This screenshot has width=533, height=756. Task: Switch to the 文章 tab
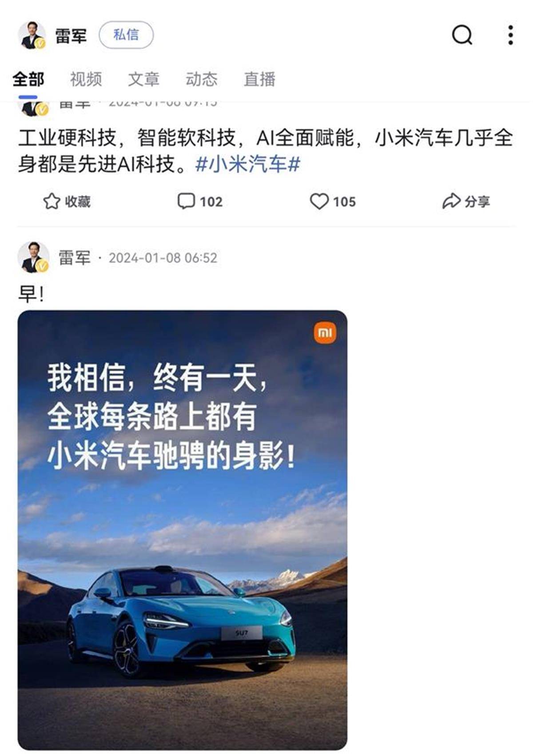(x=144, y=79)
